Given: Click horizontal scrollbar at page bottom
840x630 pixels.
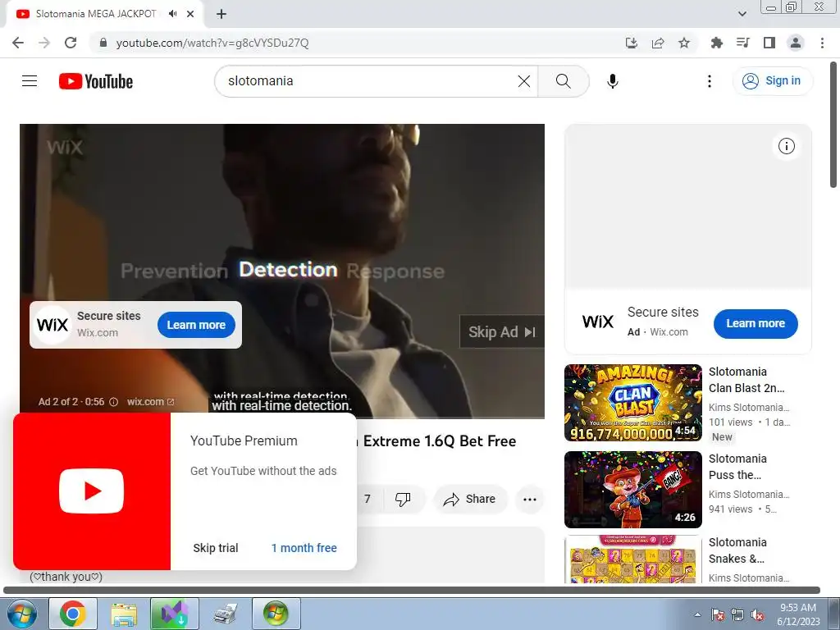Looking at the screenshot, I should tap(412, 591).
